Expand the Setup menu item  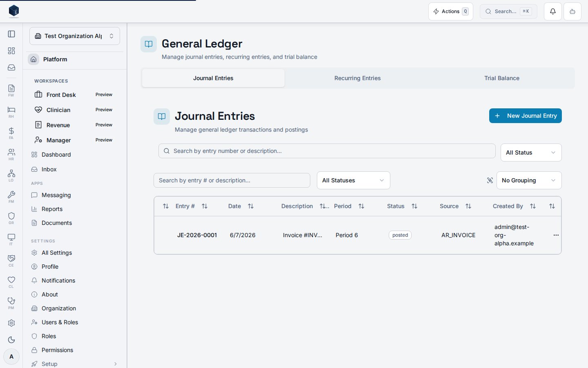[x=75, y=364]
